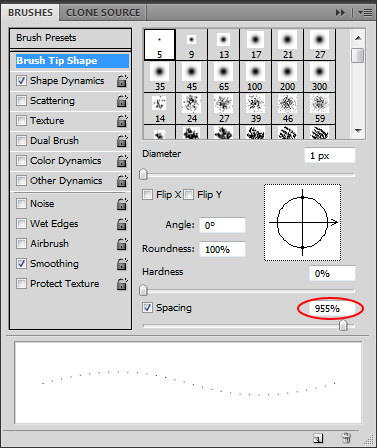
Task: Disable the Shape Dynamics checkbox
Action: pos(21,81)
